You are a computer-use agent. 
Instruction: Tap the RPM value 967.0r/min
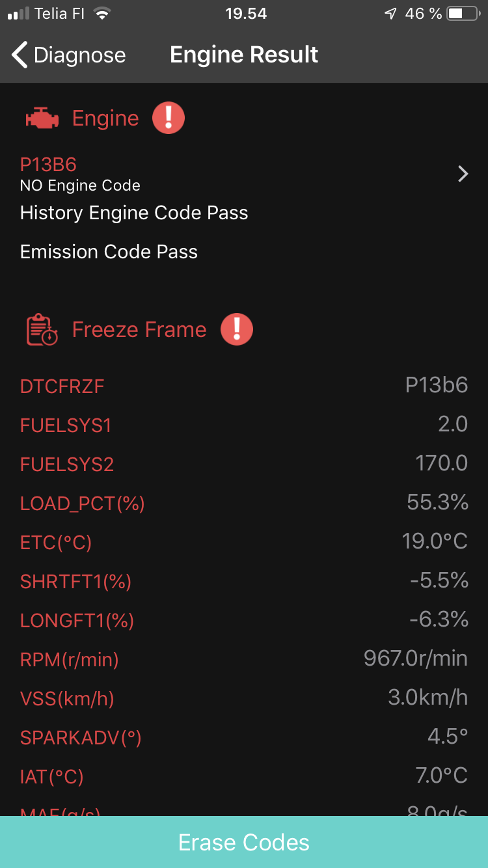(415, 658)
